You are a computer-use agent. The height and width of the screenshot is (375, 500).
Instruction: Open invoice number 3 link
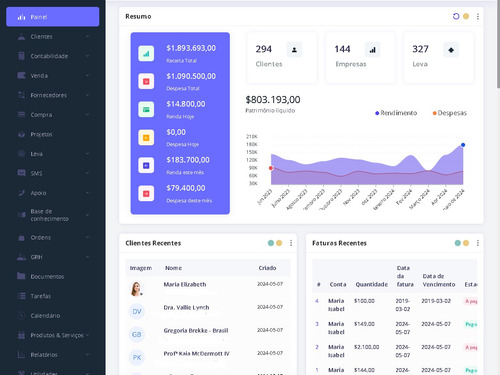point(317,324)
